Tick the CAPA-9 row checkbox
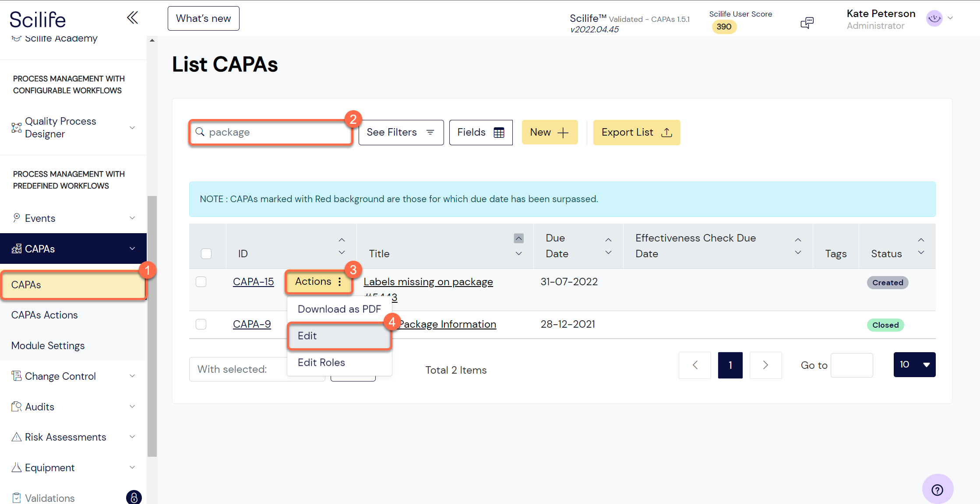 coord(201,324)
